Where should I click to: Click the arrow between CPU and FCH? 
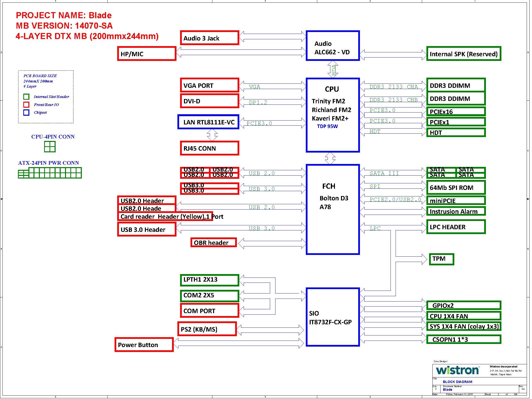coord(330,158)
